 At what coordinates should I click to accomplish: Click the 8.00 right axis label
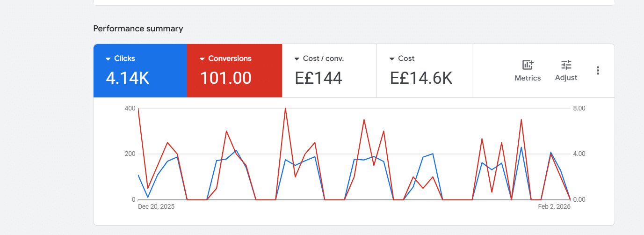[579, 108]
